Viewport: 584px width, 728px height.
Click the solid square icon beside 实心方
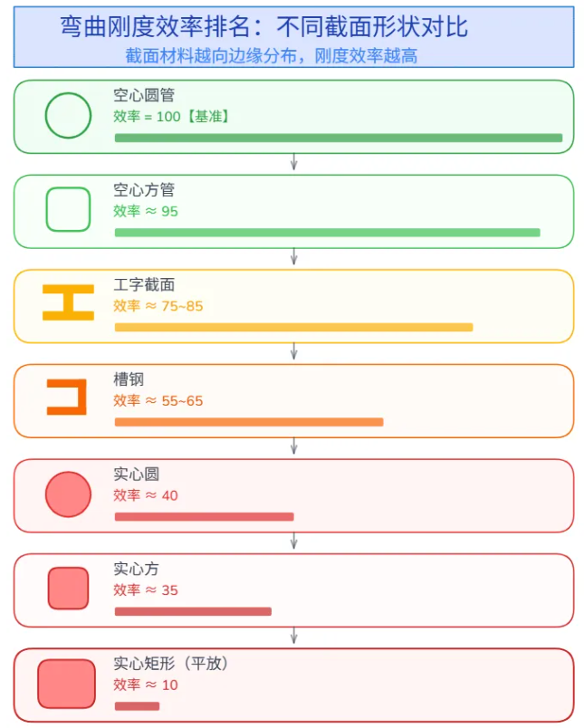(68, 589)
